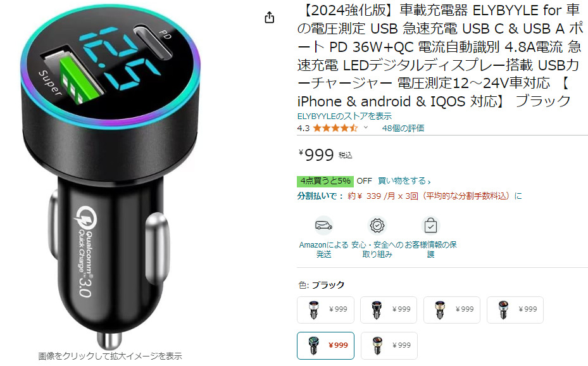Choose the gold charger swatch in first row
Screen dimensions: 588x366
coord(452,310)
